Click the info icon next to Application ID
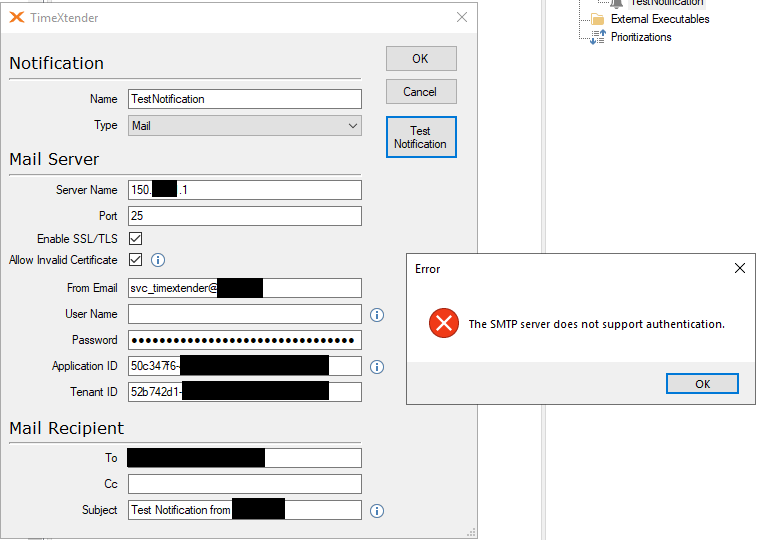Screen dimensions: 758x540 (377, 367)
